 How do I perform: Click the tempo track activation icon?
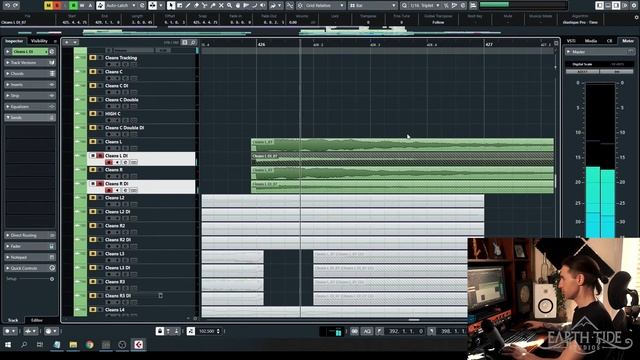click(191, 331)
